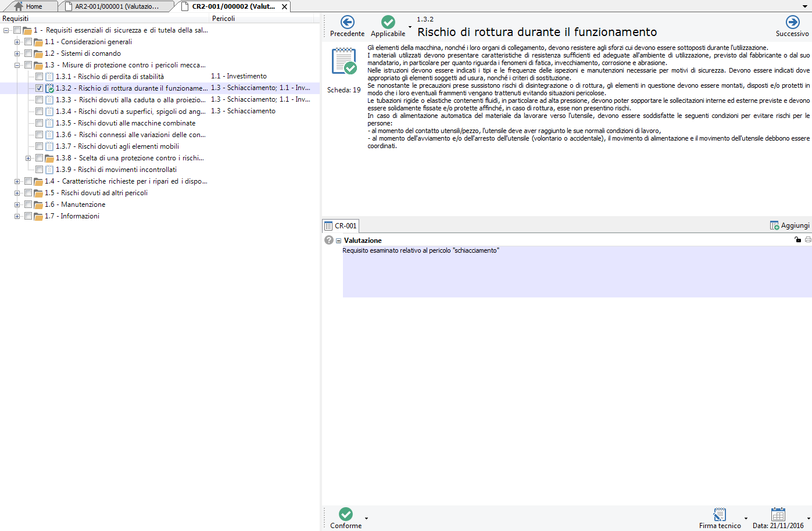
Task: Expand the 1.4 Caratteristiche richieste node
Action: [x=17, y=181]
